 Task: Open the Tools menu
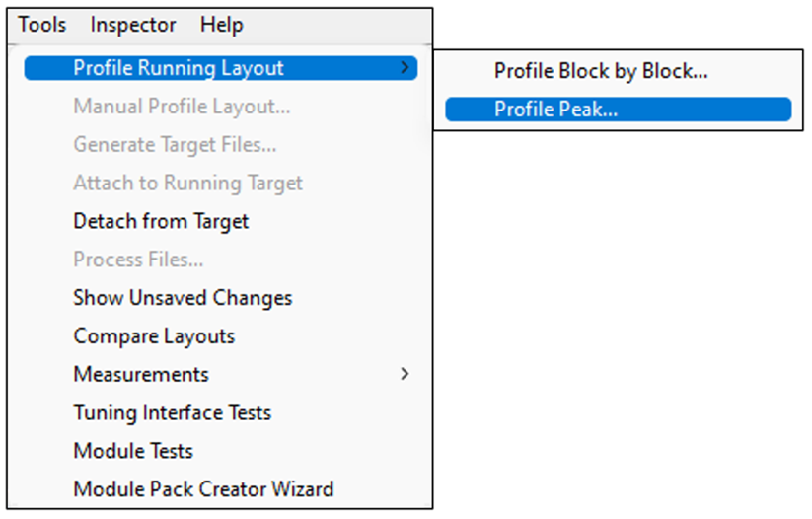coord(41,25)
